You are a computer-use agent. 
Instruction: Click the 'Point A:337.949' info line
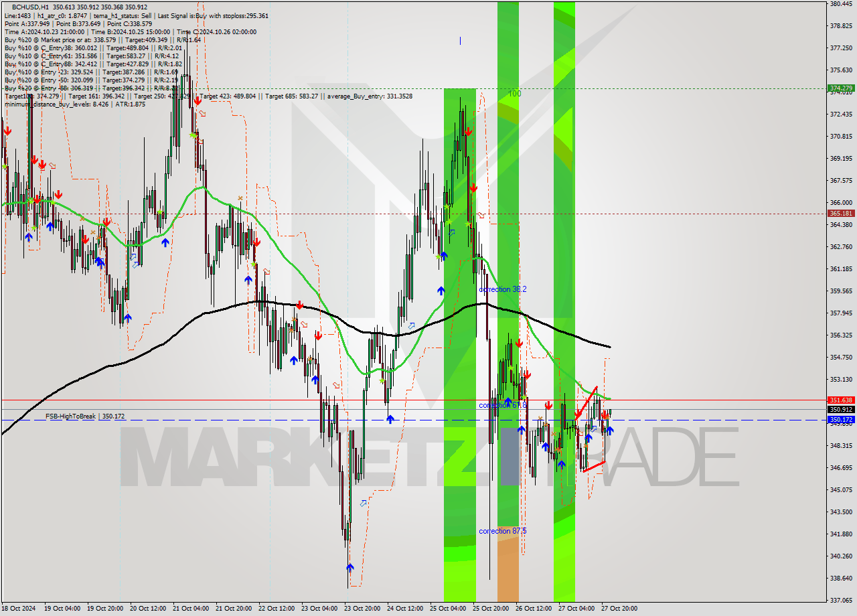click(78, 23)
